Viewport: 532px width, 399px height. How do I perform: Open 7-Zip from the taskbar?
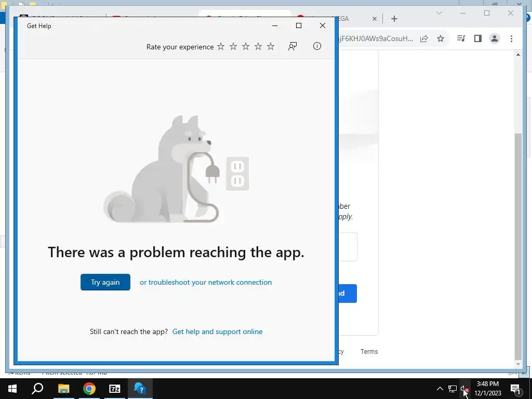[115, 389]
